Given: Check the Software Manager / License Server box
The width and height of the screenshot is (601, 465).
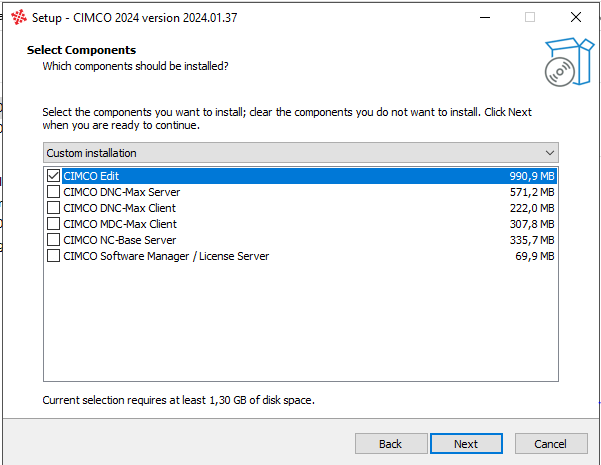Looking at the screenshot, I should pyautogui.click(x=54, y=256).
